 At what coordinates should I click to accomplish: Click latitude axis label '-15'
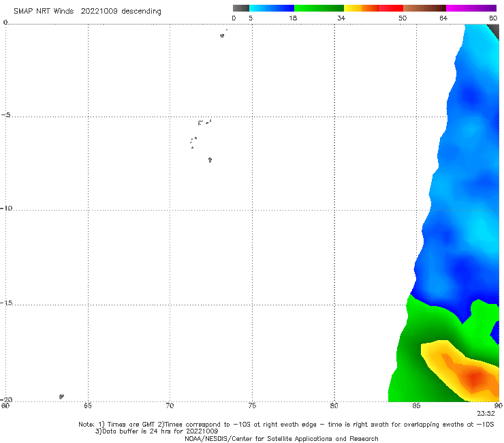pyautogui.click(x=6, y=303)
